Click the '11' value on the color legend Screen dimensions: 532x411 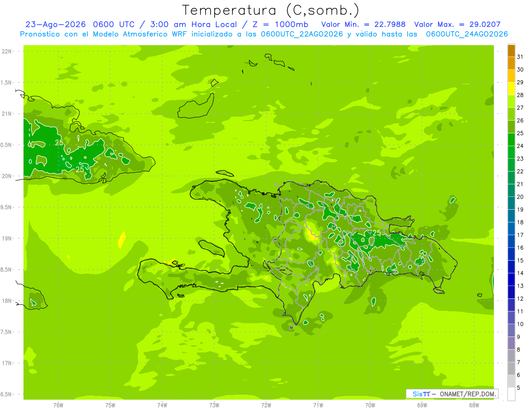tap(520, 312)
